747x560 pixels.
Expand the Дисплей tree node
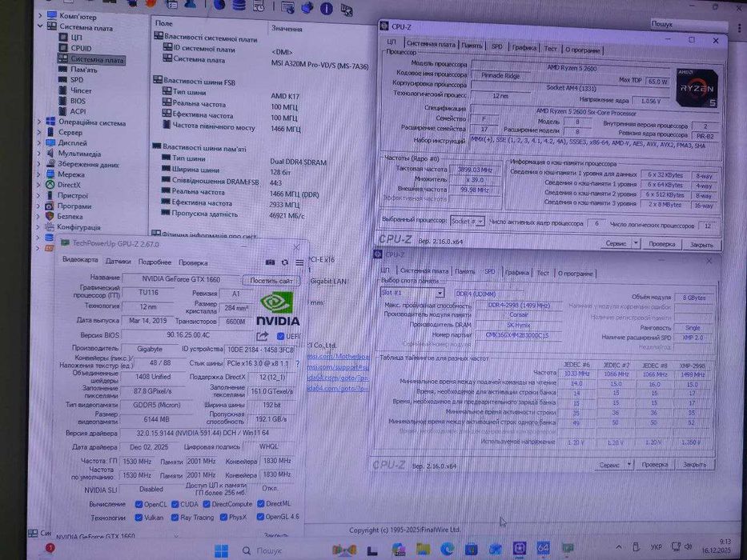39,143
